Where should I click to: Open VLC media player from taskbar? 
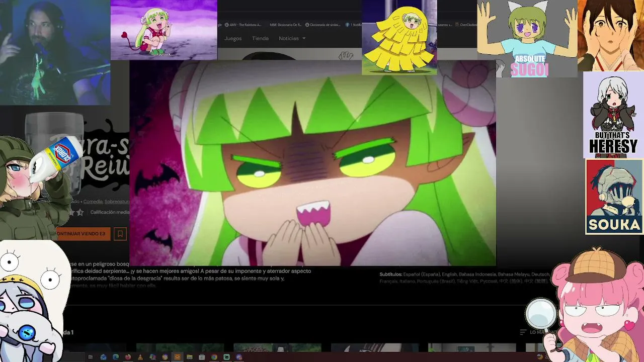tap(140, 357)
